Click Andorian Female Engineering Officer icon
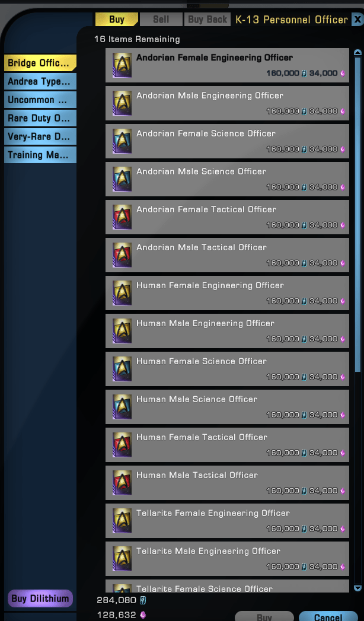 tap(122, 65)
